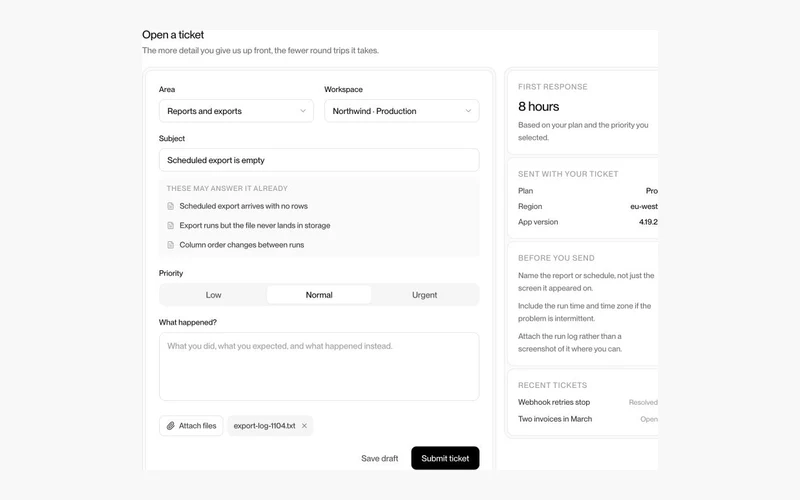Click the THESE MAY ANSWER IT ALREADY label
Viewport: 800px width, 500px height.
(x=227, y=188)
